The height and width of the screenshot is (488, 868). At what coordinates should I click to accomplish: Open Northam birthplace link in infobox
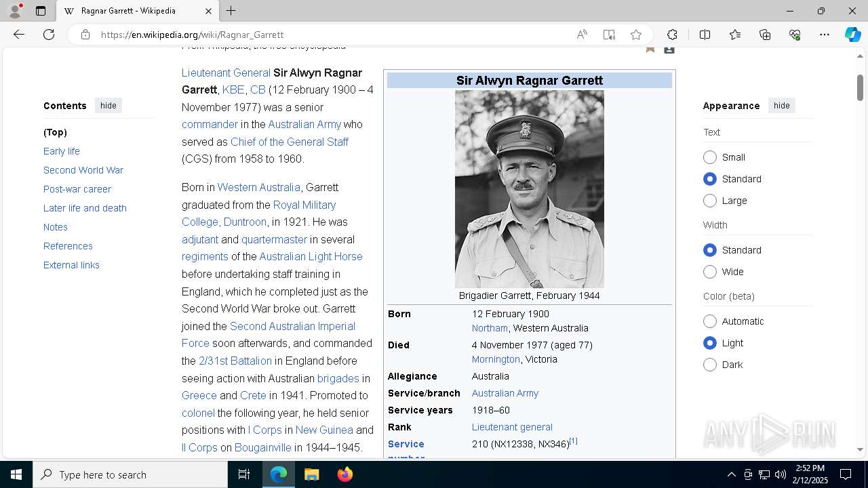tap(490, 328)
